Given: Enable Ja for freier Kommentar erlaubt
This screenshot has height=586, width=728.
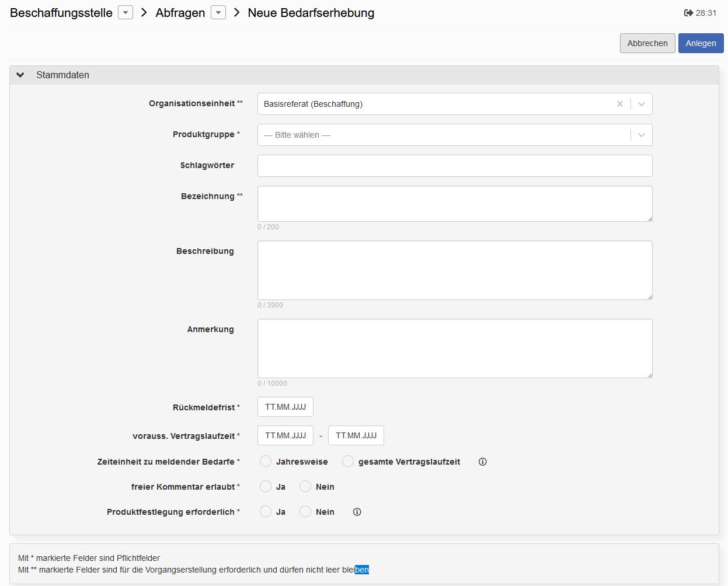Looking at the screenshot, I should (266, 486).
